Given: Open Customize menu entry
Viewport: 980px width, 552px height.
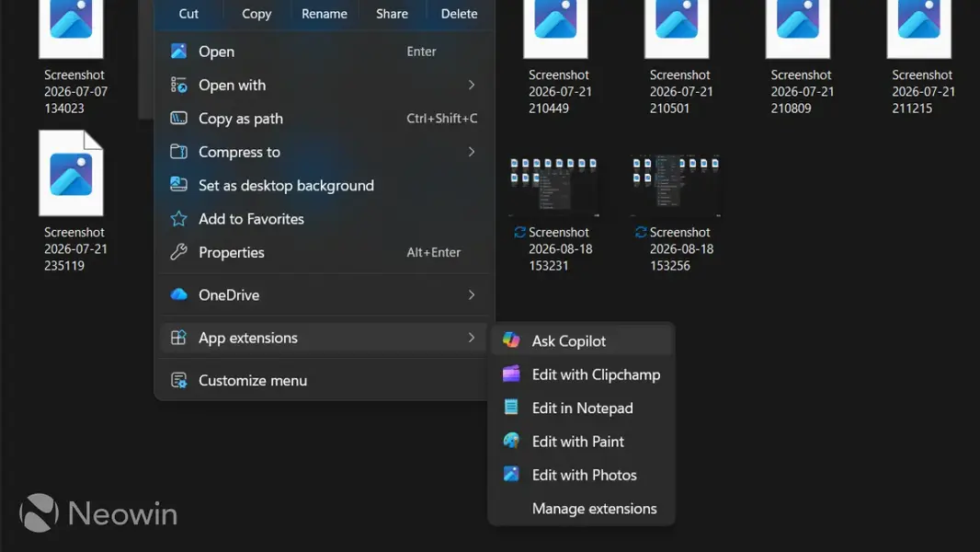Looking at the screenshot, I should 324,380.
